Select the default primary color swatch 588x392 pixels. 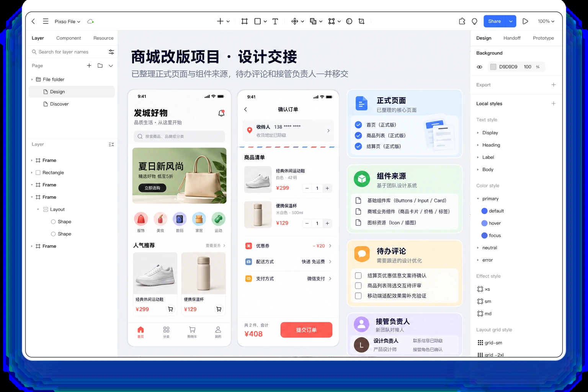pyautogui.click(x=484, y=211)
